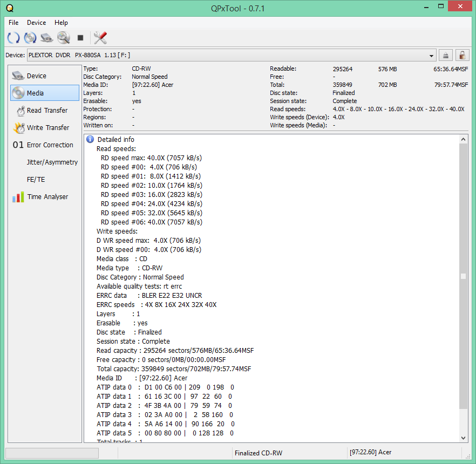Click the '65:36.64MSF' readable time value

click(451, 69)
